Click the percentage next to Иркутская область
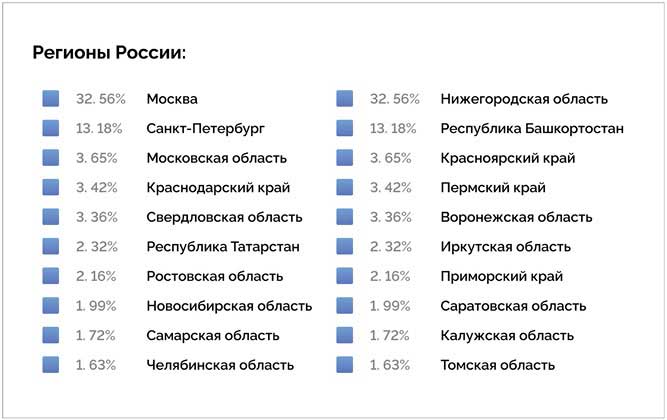667x420 pixels. pyautogui.click(x=390, y=247)
